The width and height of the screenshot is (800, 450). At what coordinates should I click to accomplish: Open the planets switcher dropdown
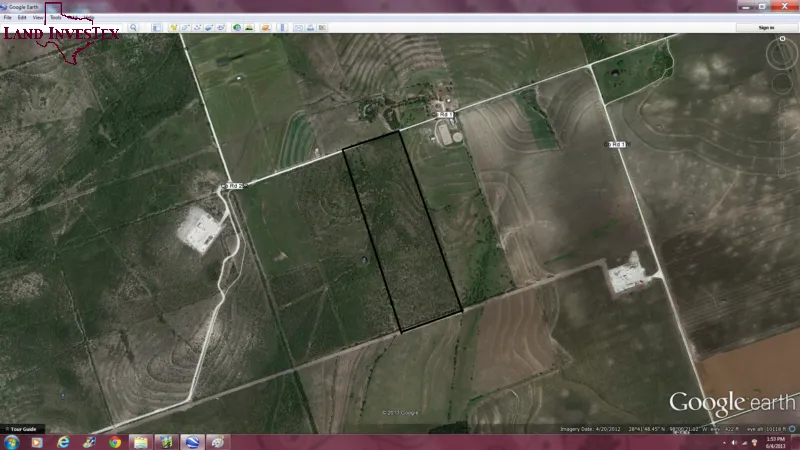(266, 27)
